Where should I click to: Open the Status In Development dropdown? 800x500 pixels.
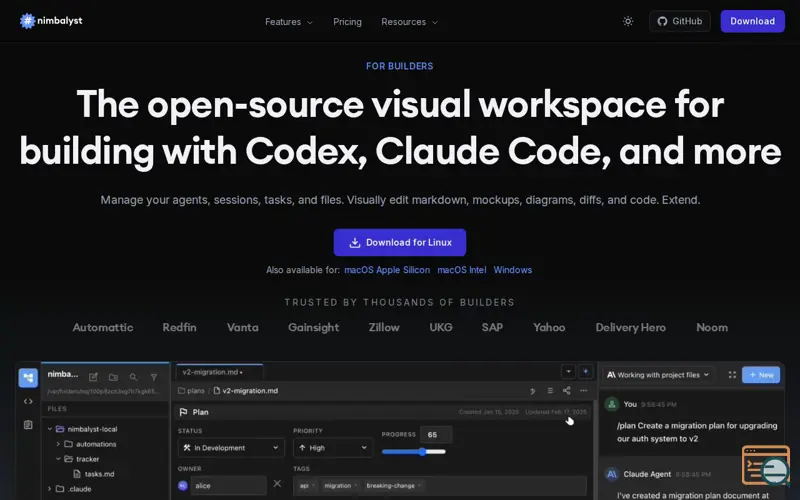tap(231, 448)
